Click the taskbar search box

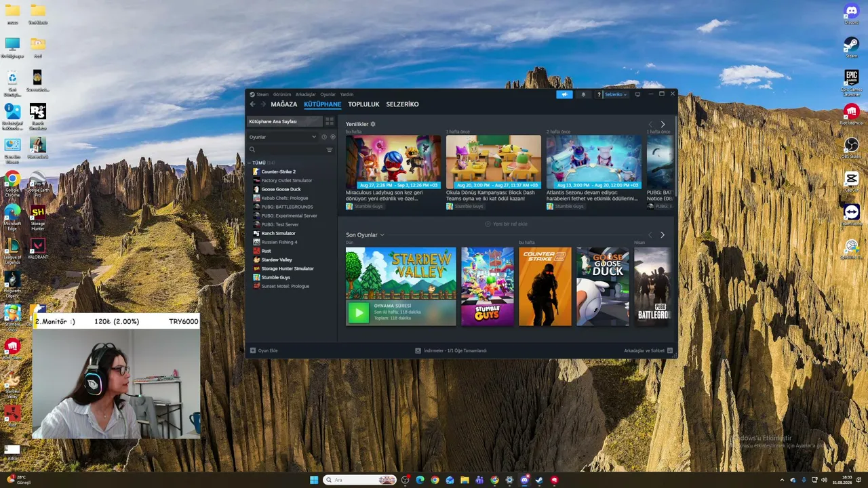point(360,480)
